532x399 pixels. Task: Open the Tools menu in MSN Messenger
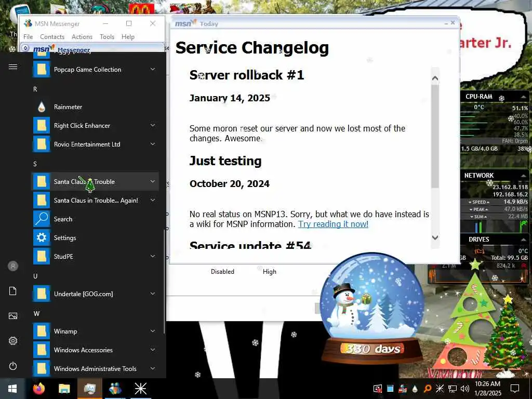[x=107, y=37]
